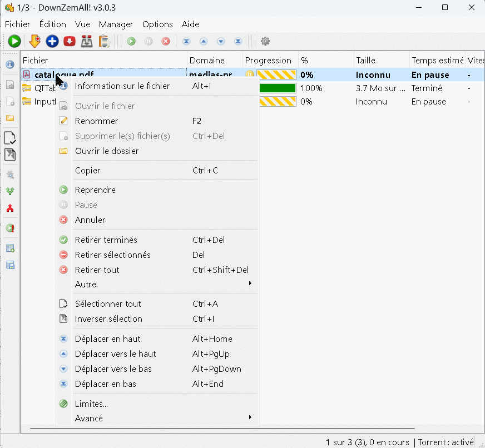Sort by the "Progression" column header

(271, 60)
